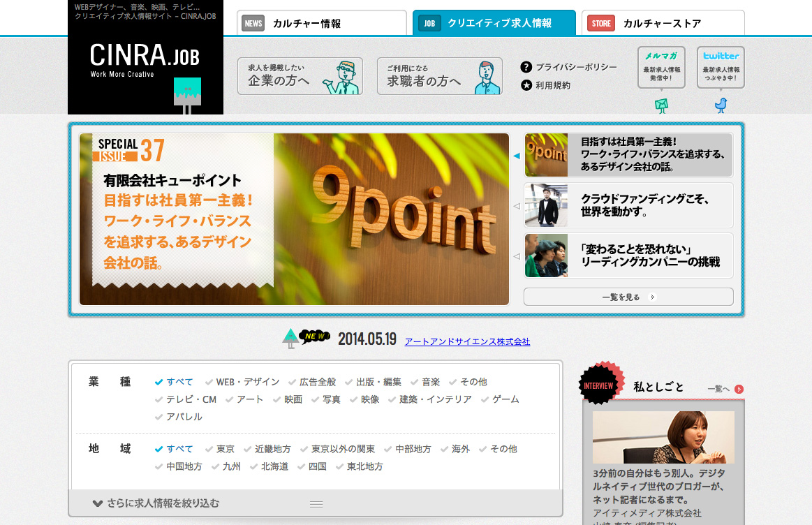Click the 一覧を見る button
This screenshot has height=525, width=812.
[x=628, y=297]
